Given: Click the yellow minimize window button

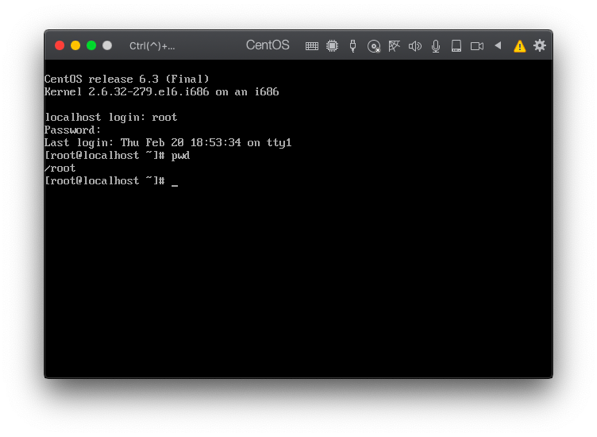Looking at the screenshot, I should [75, 46].
